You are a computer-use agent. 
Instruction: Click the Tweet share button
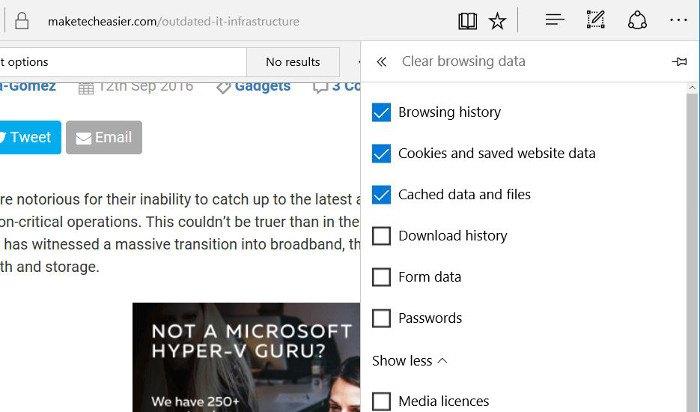pos(27,138)
